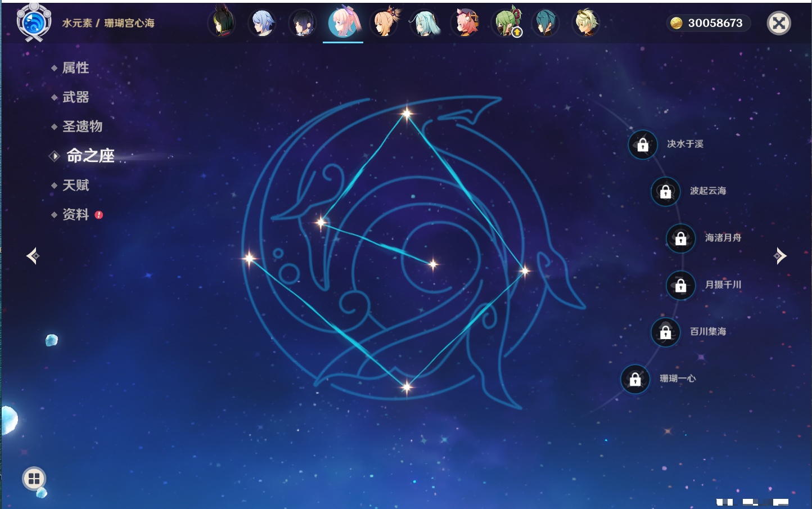Click the rightmost star on whale tail
The image size is (812, 509).
tap(525, 271)
